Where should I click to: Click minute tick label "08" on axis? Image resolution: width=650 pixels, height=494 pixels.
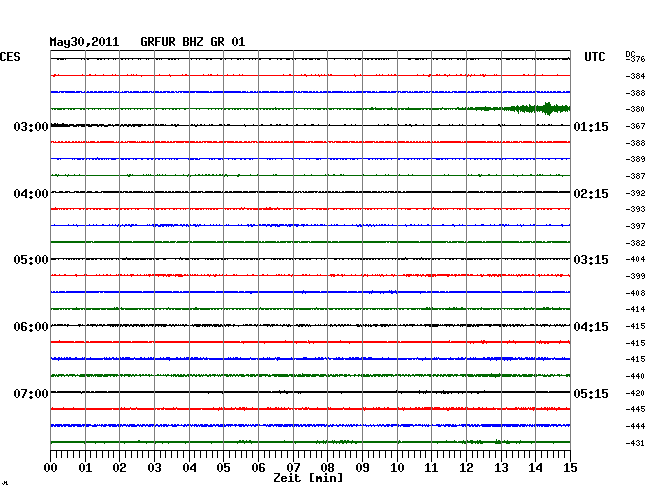pyautogui.click(x=327, y=467)
